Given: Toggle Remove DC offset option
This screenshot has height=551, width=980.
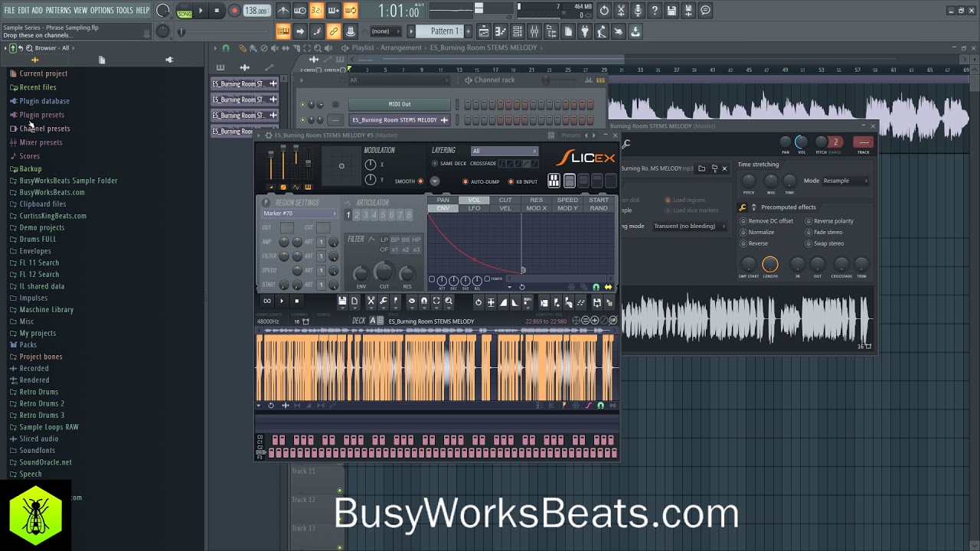Looking at the screenshot, I should (x=766, y=221).
